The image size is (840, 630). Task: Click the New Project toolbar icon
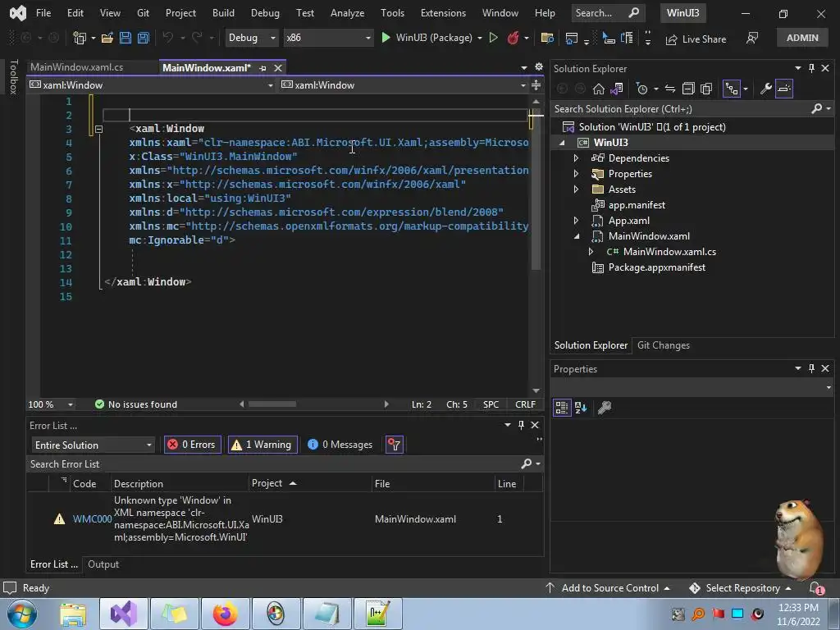click(80, 38)
